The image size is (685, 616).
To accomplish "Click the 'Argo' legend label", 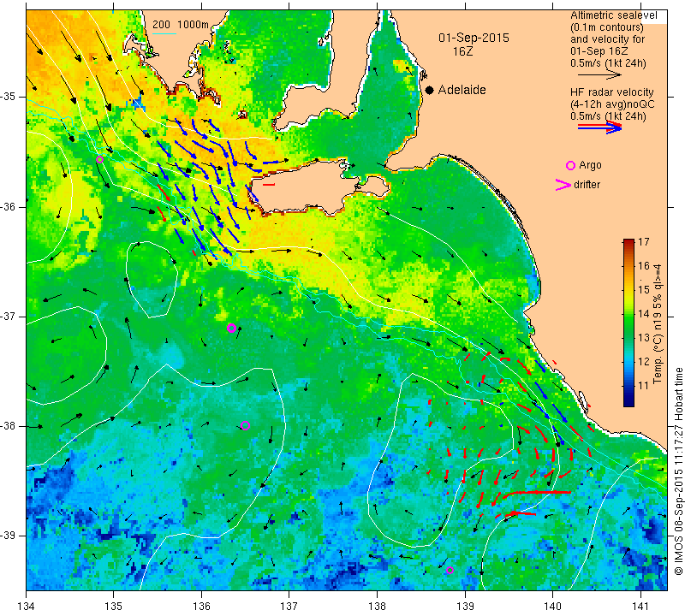I will point(590,165).
